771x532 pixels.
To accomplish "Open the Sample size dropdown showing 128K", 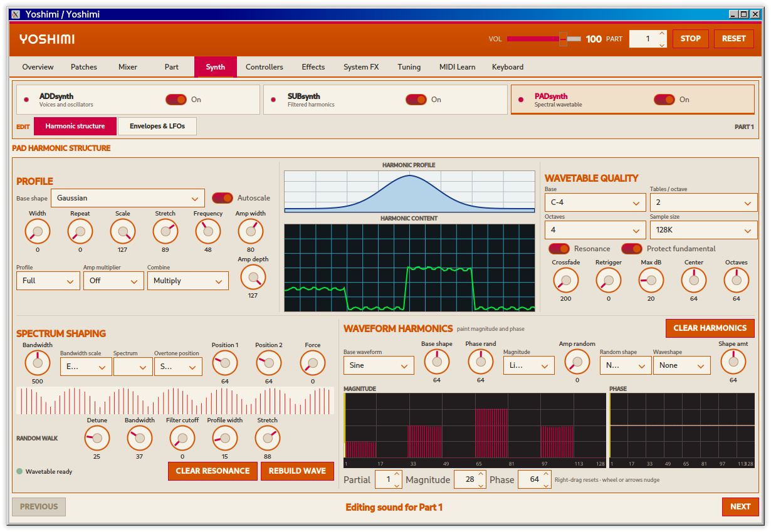I will [704, 230].
